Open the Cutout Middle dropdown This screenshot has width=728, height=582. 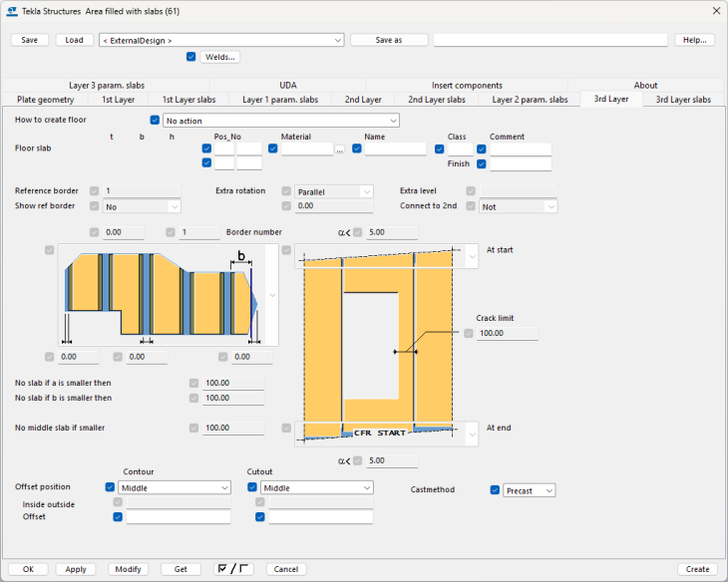pyautogui.click(x=317, y=487)
